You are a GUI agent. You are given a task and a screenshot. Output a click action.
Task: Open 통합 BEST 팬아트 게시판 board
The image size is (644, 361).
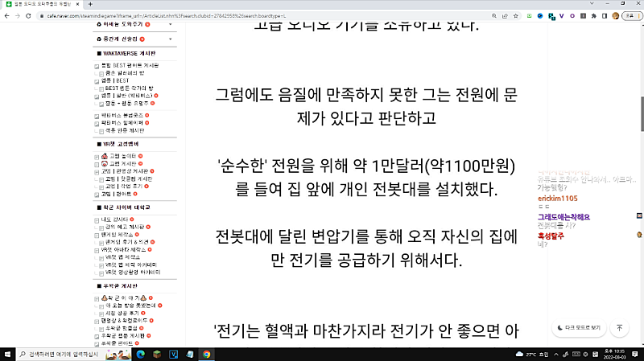pyautogui.click(x=130, y=66)
